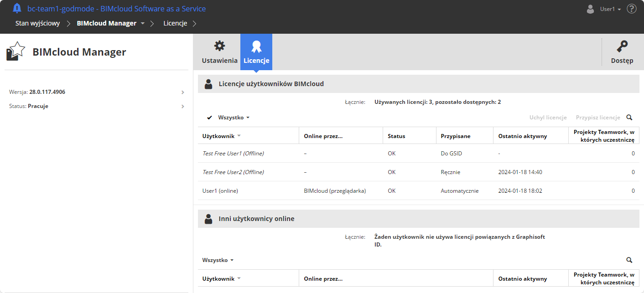Sort by the Ostatnio aktywny column header

click(523, 136)
